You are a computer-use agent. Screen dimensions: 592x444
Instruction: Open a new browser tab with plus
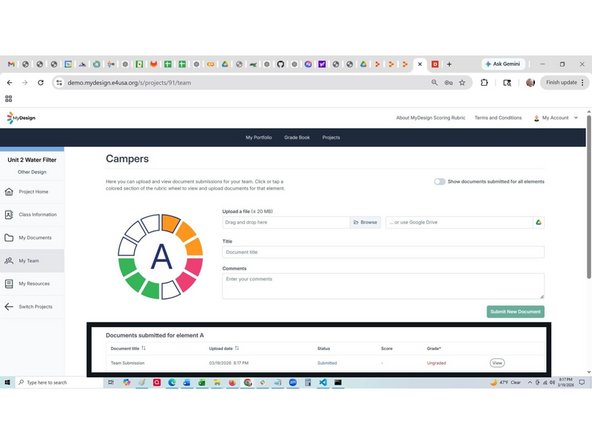[449, 64]
